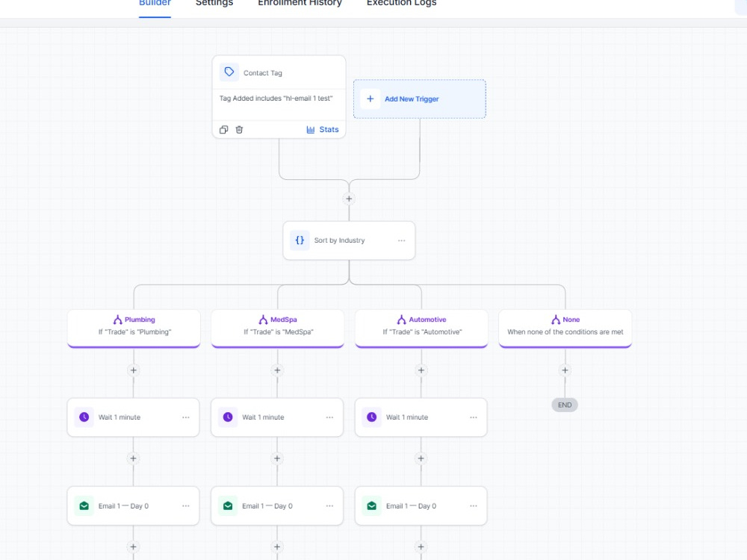Click the Automotive Wait 1 minute clock icon
This screenshot has width=747, height=560.
372,417
